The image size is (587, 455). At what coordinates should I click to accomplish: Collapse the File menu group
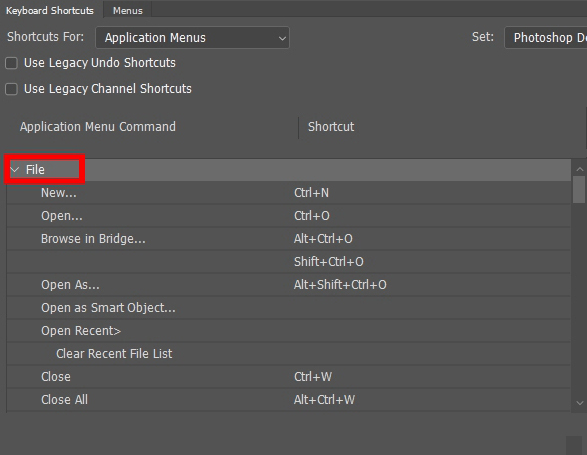click(15, 170)
